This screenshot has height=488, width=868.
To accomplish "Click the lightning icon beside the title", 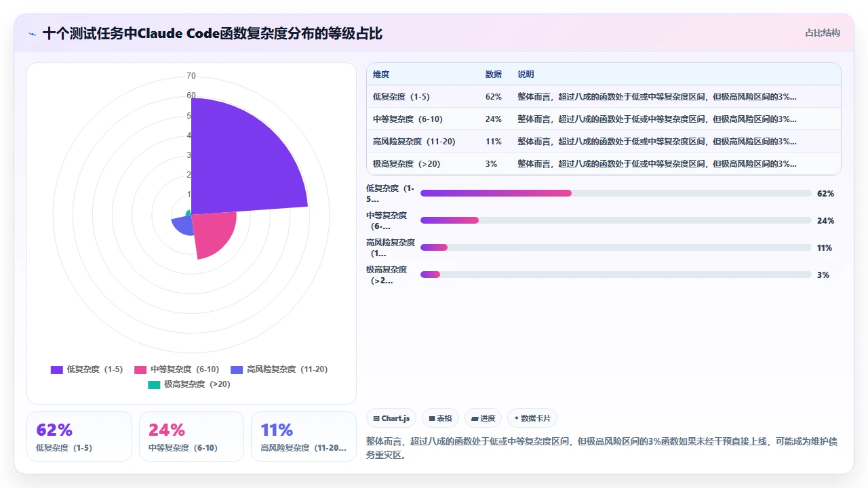I will pos(32,34).
